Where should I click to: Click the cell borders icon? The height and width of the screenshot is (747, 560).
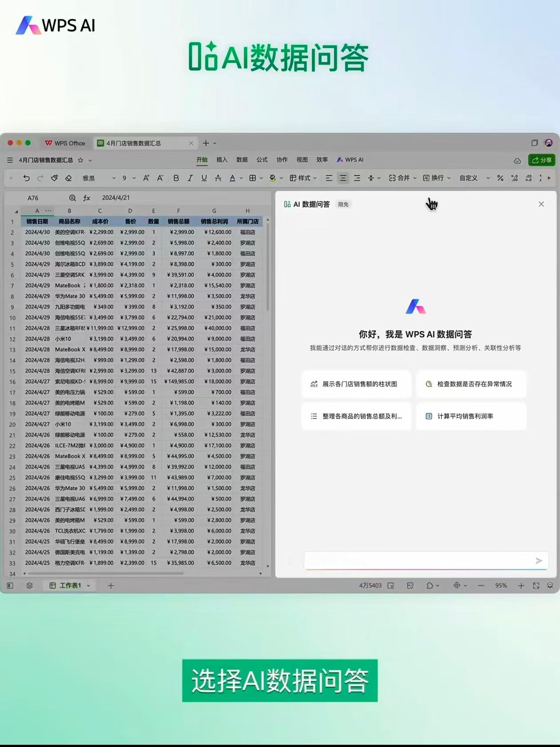(252, 178)
